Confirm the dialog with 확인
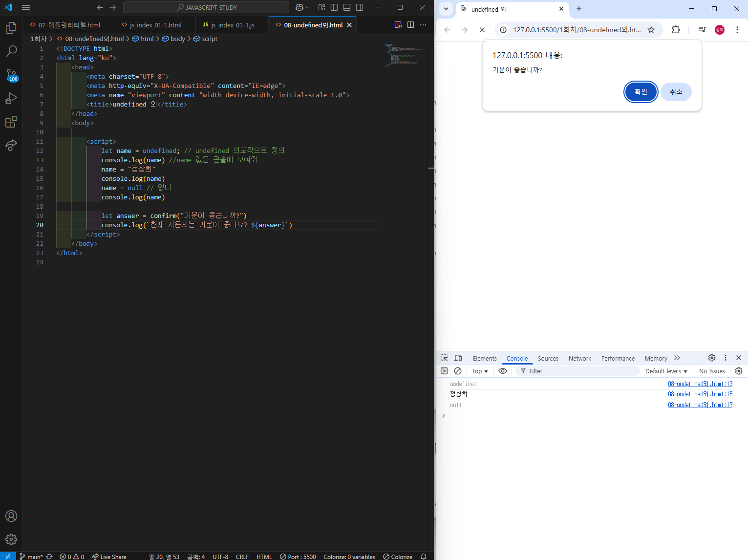Screen dimensions: 748x560 click(x=641, y=92)
